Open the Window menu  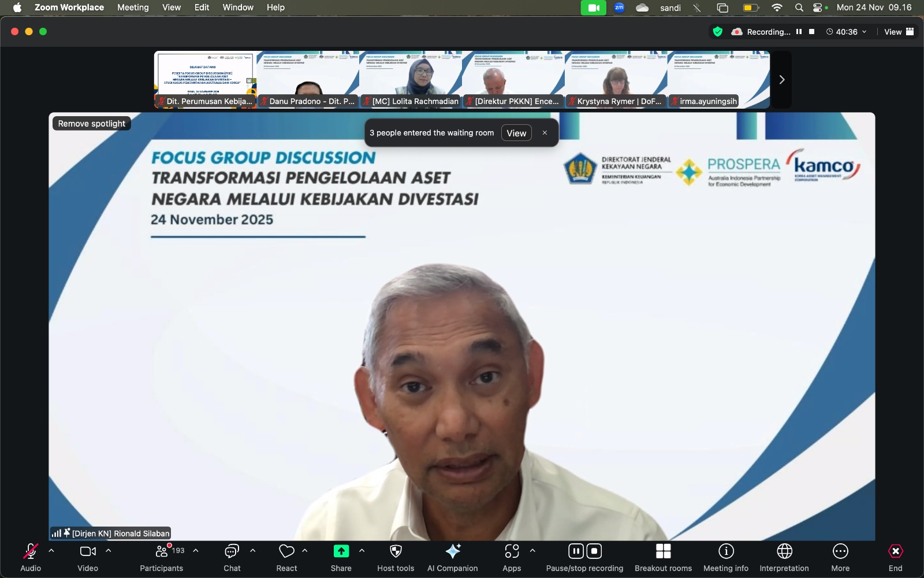[238, 8]
